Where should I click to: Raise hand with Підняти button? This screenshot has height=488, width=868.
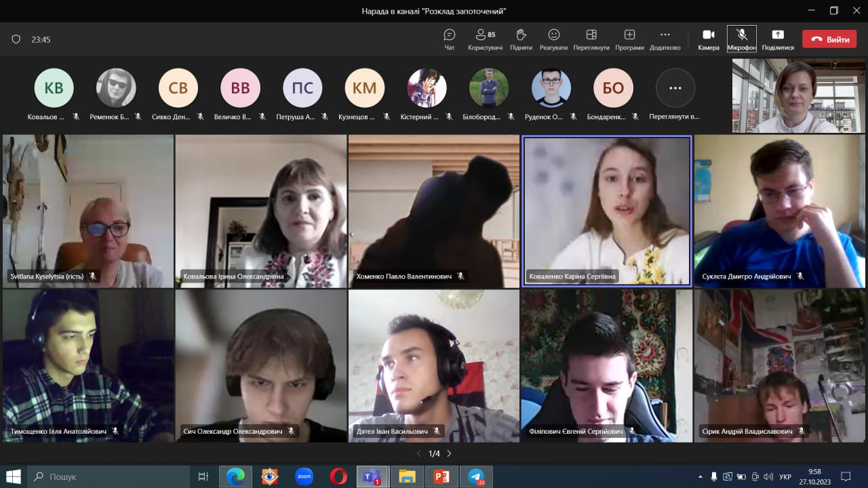click(521, 39)
